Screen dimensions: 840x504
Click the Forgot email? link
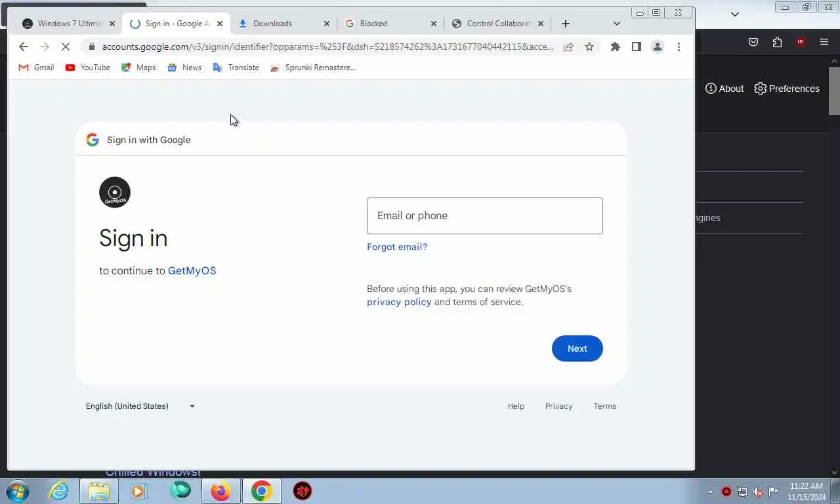point(397,247)
